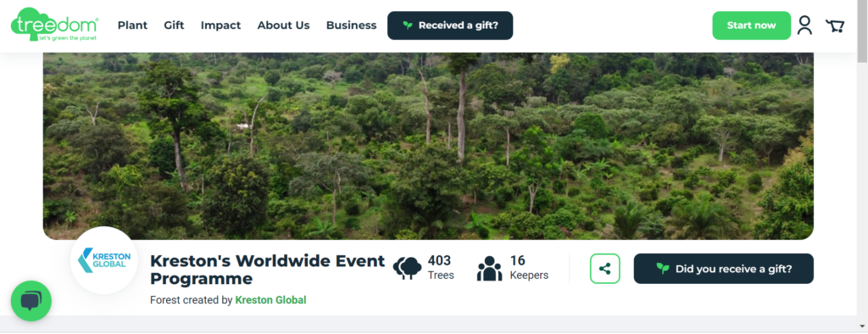Open the user account icon
Screen dimensions: 868x334
click(x=804, y=25)
